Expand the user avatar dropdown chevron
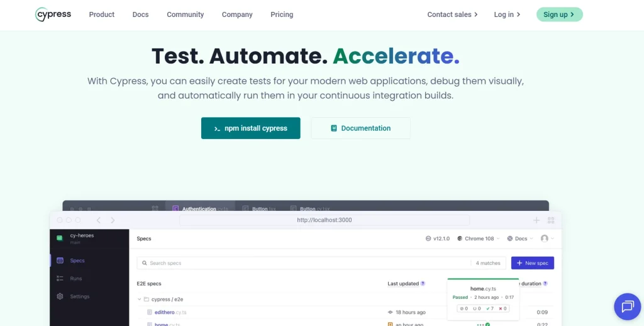This screenshot has width=644, height=326. (x=552, y=239)
